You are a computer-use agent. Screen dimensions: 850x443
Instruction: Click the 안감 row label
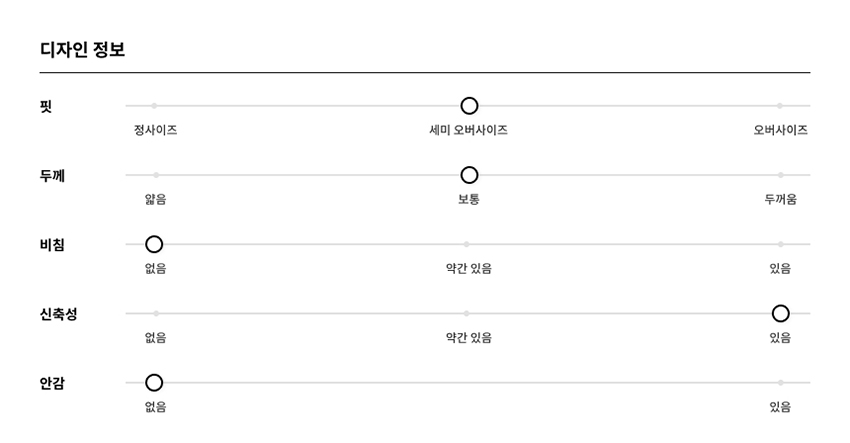click(52, 383)
